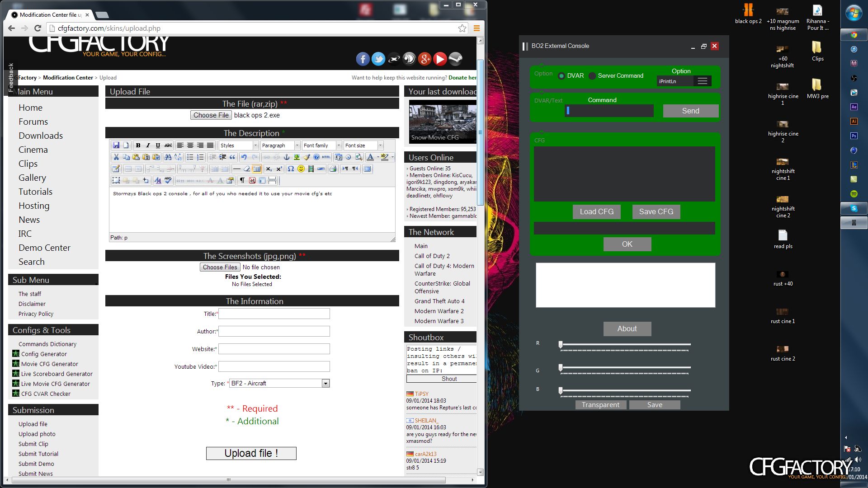The image size is (868, 488).
Task: Apply strikethrough in the description editor
Action: (x=168, y=145)
